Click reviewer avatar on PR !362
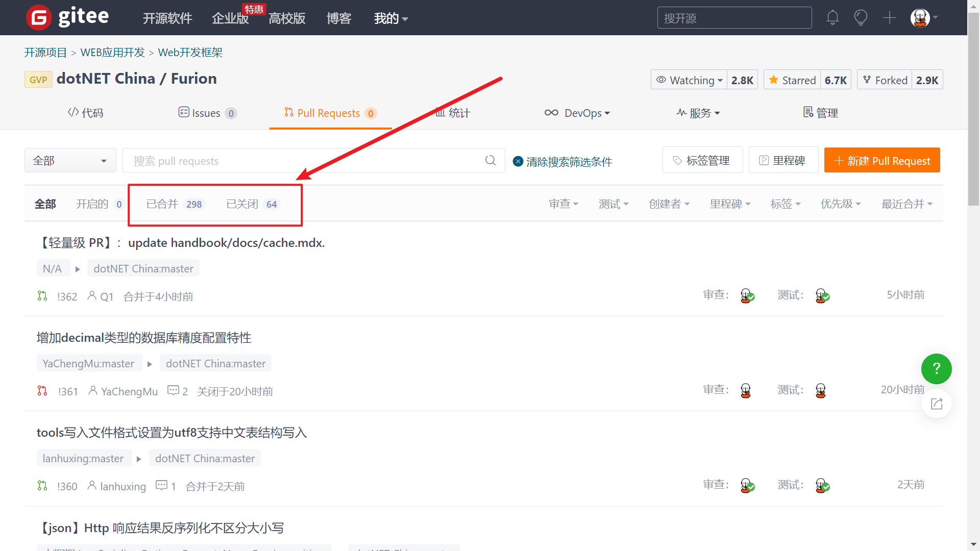Viewport: 980px width, 551px height. 747,295
